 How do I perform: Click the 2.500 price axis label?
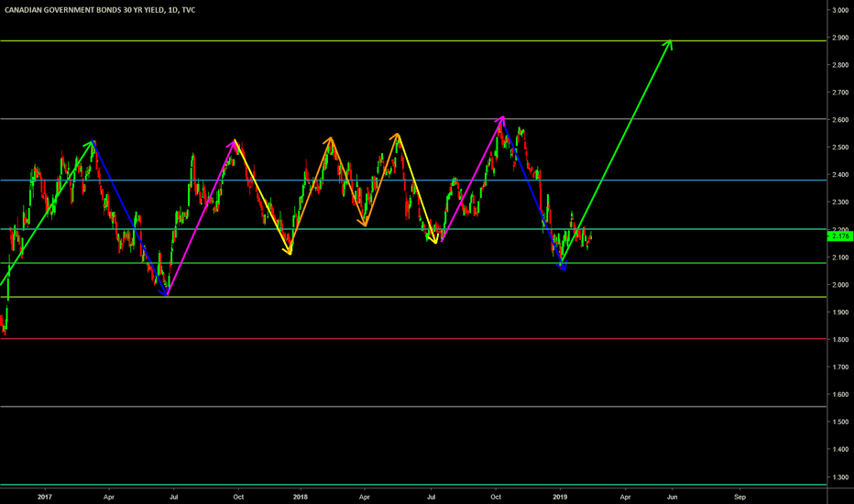tap(840, 148)
